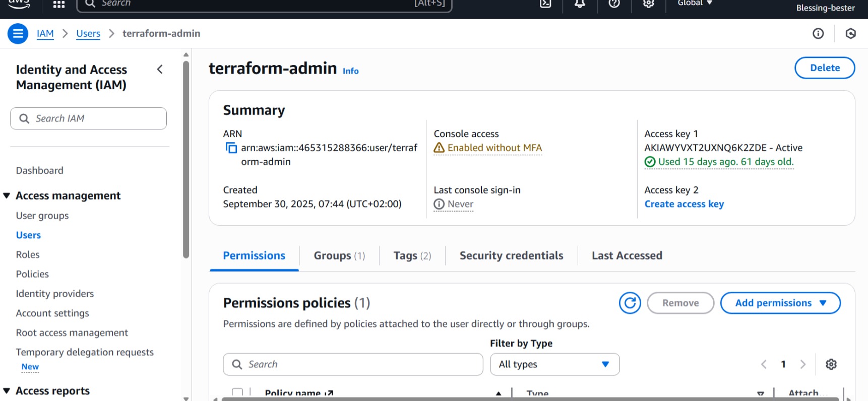Screen dimensions: 868x401
Task: Click the IAM breadcrumb link
Action: click(45, 34)
